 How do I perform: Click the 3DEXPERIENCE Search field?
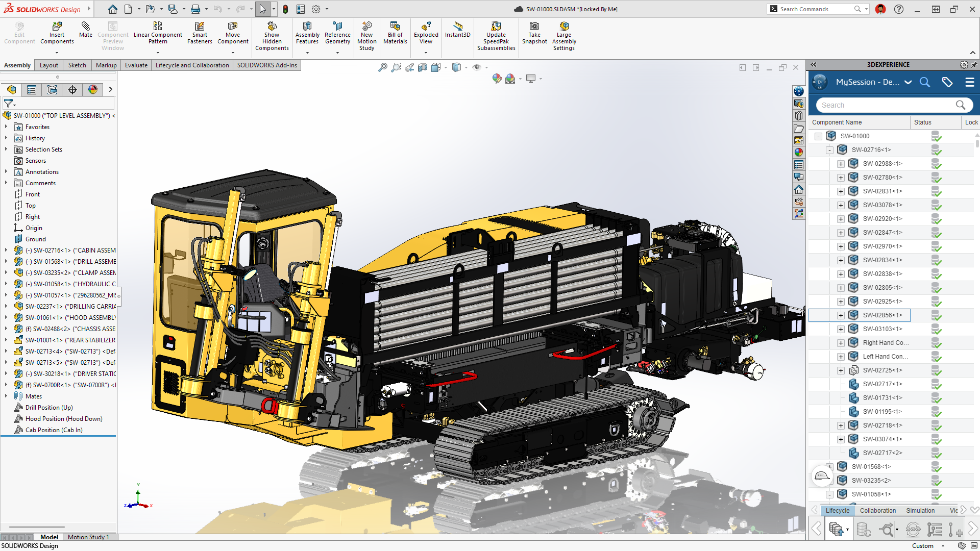(893, 105)
